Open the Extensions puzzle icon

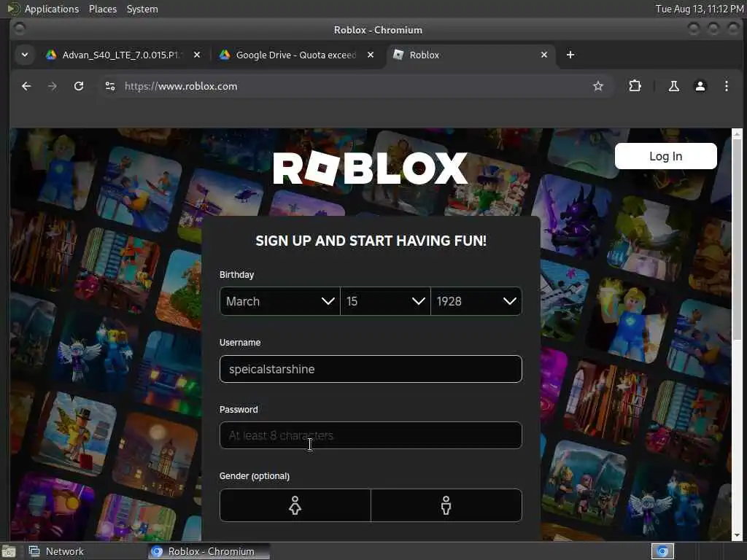635,86
